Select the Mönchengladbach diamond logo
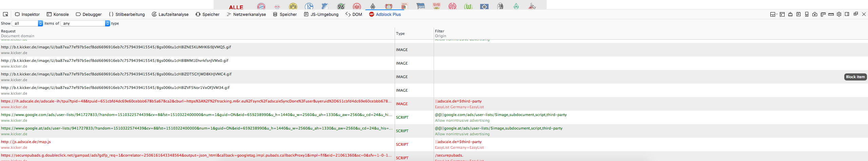868x161 pixels. [x=373, y=6]
